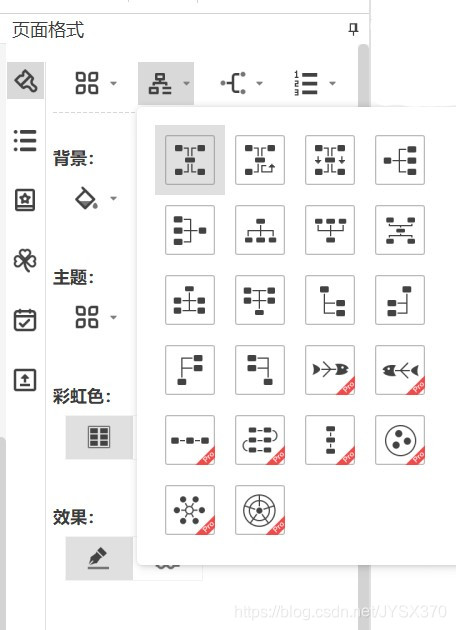Choose the top-down org chart layout
The width and height of the screenshot is (456, 630).
(260, 230)
